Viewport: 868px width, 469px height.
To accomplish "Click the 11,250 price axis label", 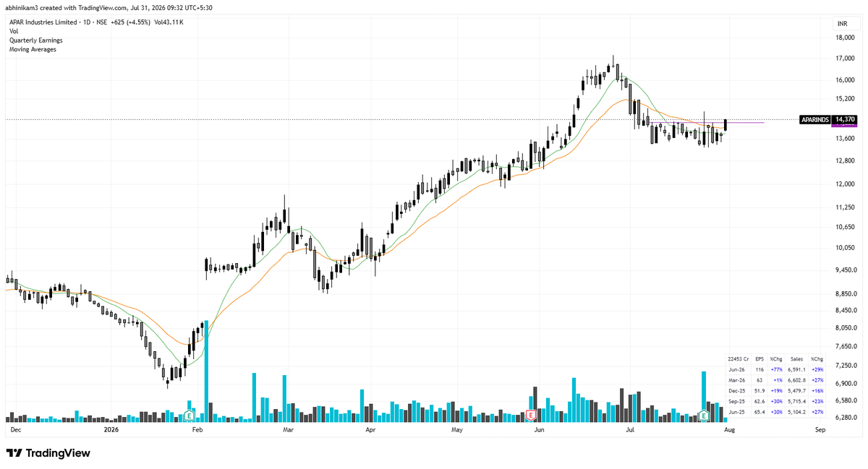I will coord(845,207).
